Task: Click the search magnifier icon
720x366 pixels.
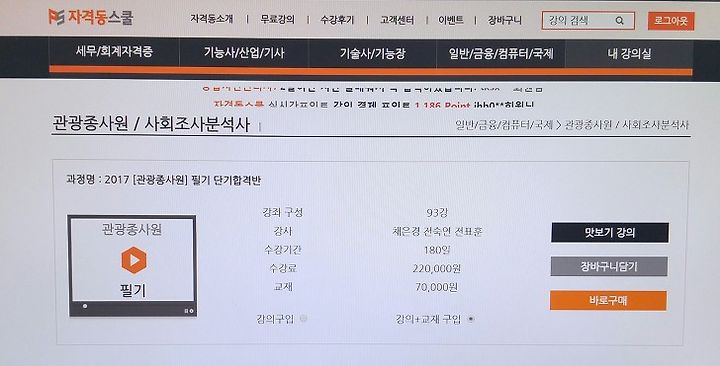Action: [619, 21]
